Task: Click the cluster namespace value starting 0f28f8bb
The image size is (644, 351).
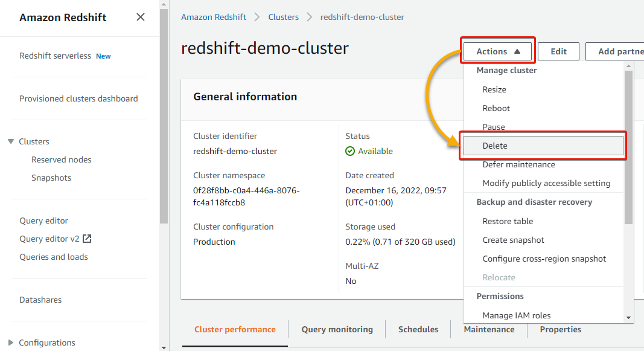Action: point(246,196)
